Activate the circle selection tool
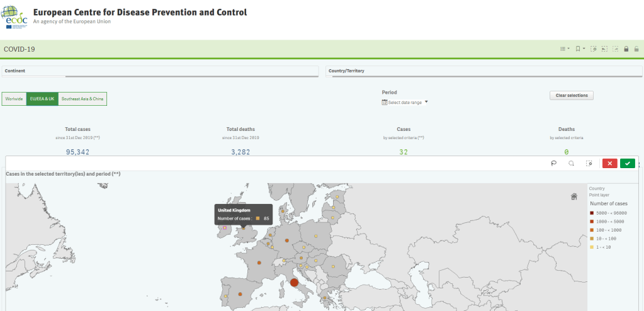This screenshot has height=311, width=644. [572, 164]
